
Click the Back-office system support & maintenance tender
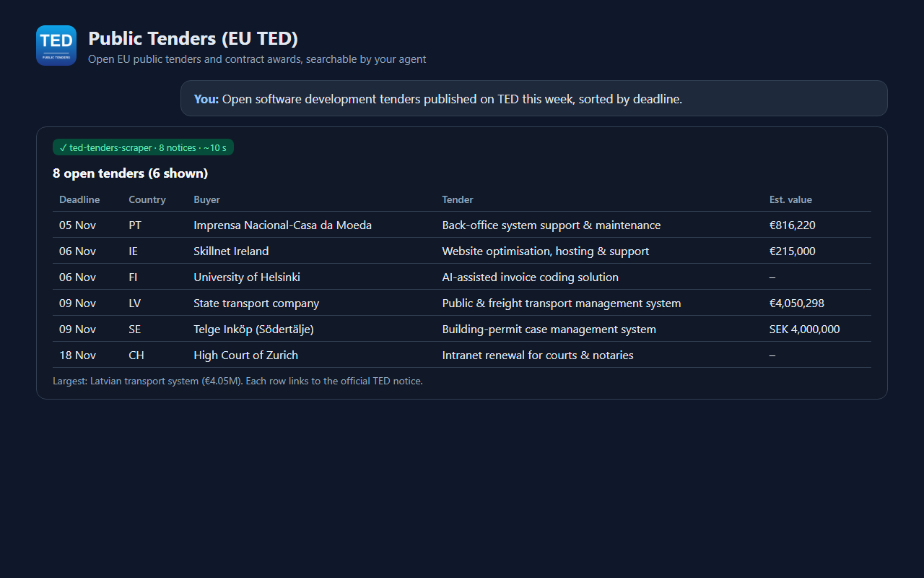(552, 225)
